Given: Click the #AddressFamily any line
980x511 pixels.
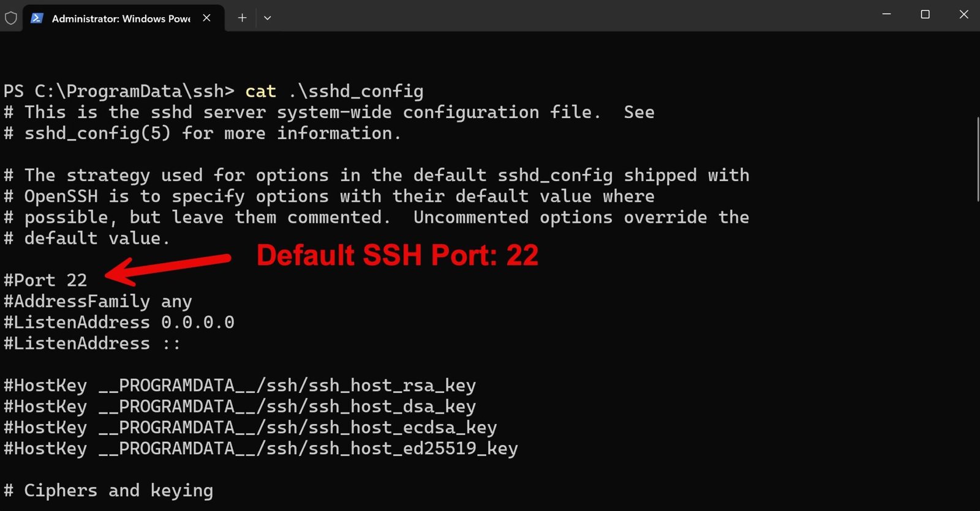Looking at the screenshot, I should pyautogui.click(x=97, y=300).
